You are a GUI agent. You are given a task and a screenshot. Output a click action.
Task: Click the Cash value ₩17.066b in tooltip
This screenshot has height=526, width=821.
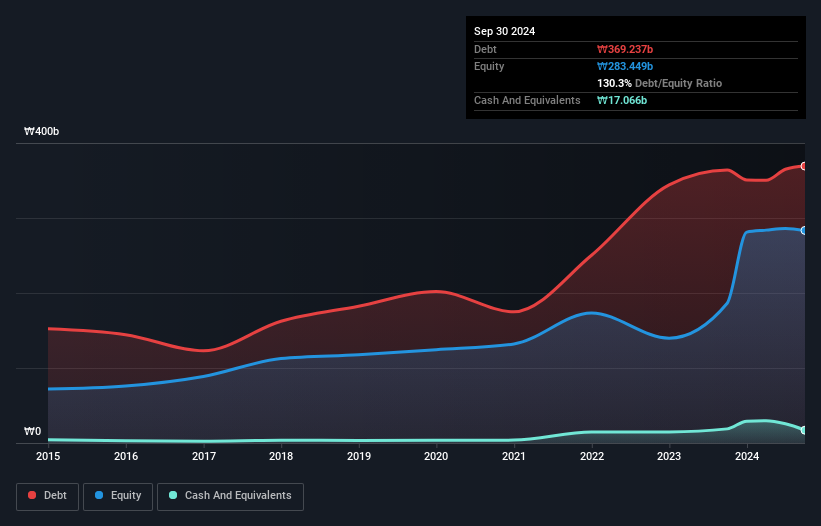point(622,100)
